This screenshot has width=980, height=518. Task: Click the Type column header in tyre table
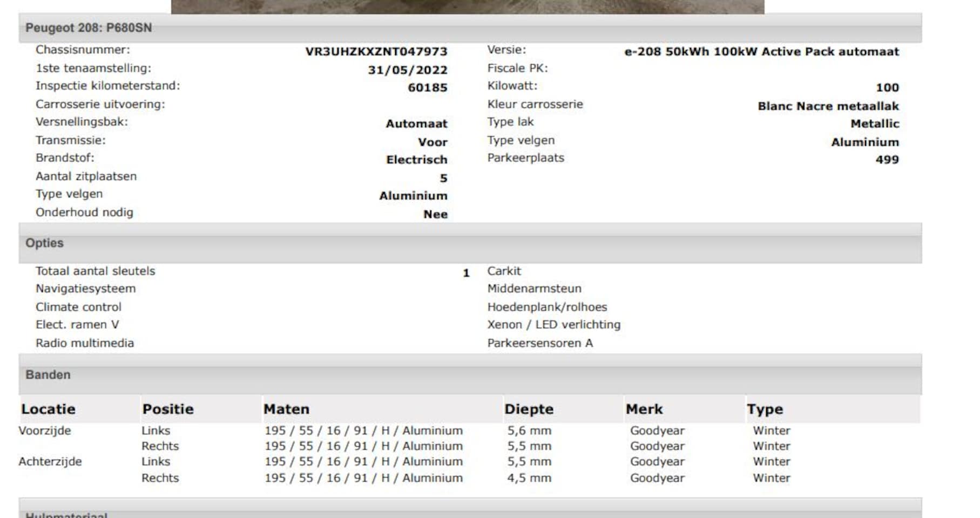(x=765, y=410)
